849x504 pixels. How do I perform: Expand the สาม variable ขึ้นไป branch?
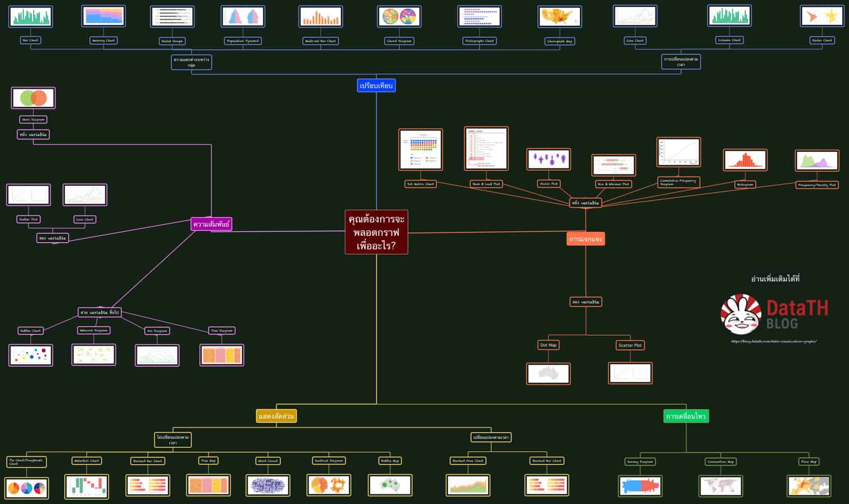tap(100, 313)
